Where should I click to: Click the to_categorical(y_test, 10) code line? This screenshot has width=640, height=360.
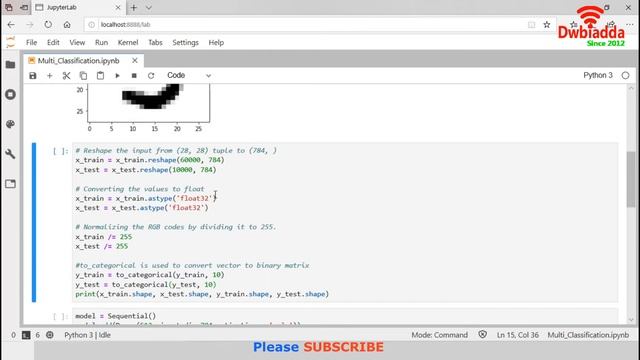pos(146,284)
